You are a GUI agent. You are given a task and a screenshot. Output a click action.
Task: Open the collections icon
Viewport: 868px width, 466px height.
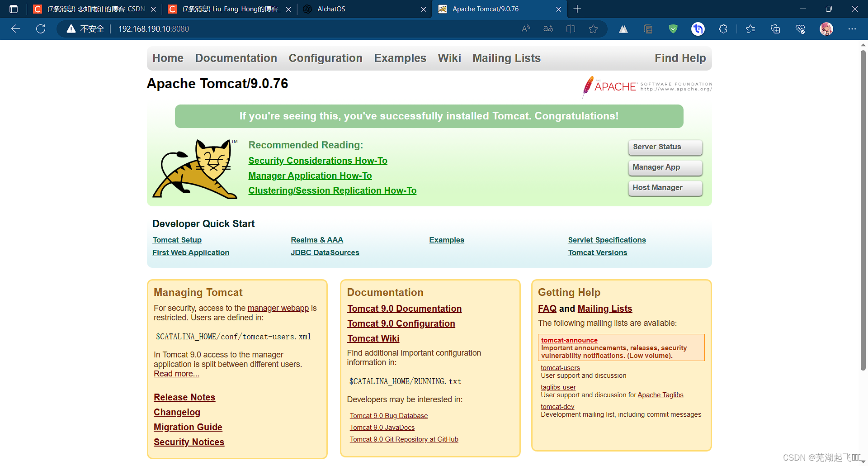(x=775, y=29)
